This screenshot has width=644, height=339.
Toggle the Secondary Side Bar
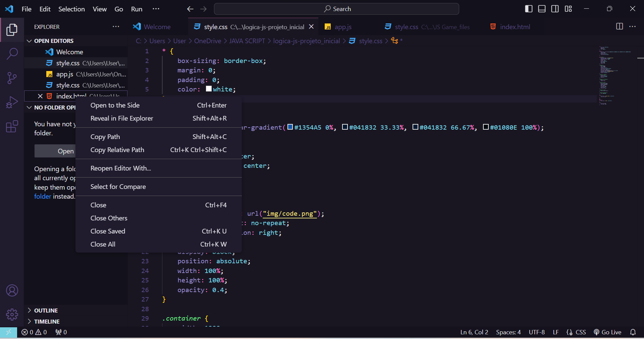[555, 9]
